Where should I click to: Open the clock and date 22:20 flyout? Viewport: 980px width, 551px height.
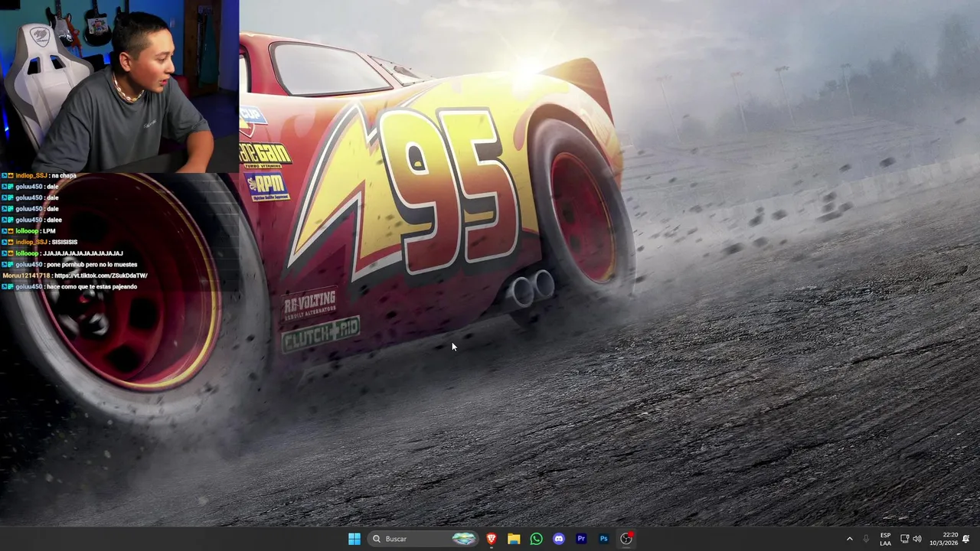click(943, 539)
